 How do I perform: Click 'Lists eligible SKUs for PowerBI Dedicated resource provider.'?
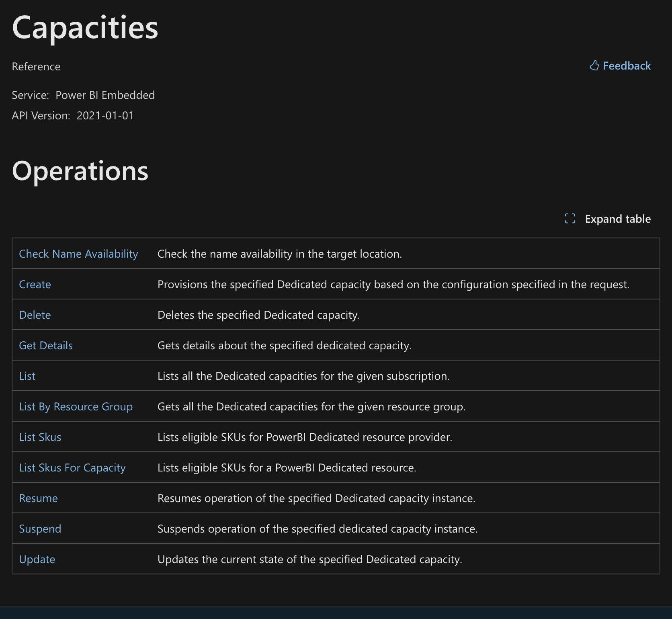tap(305, 437)
